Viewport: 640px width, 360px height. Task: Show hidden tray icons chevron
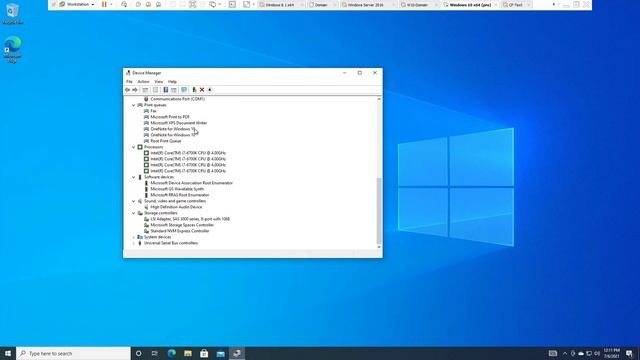click(x=565, y=353)
